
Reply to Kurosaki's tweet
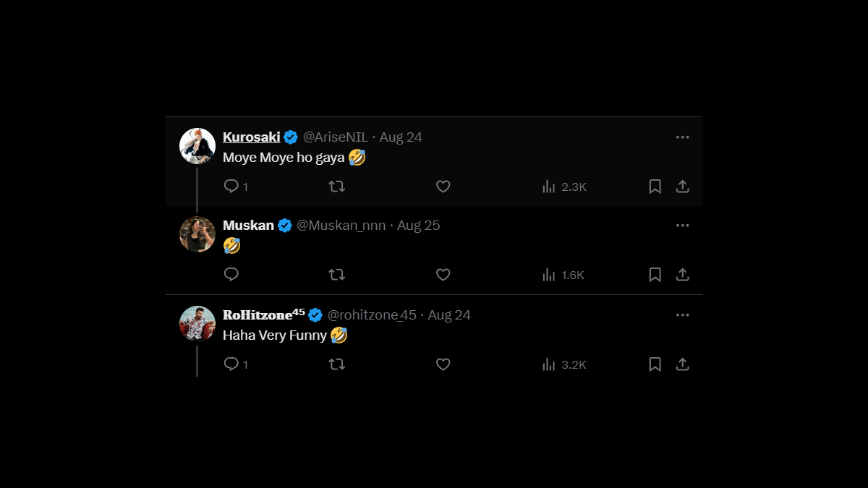(231, 187)
